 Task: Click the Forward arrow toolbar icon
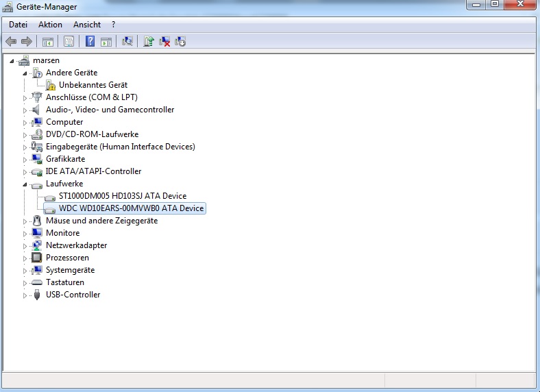[x=27, y=42]
